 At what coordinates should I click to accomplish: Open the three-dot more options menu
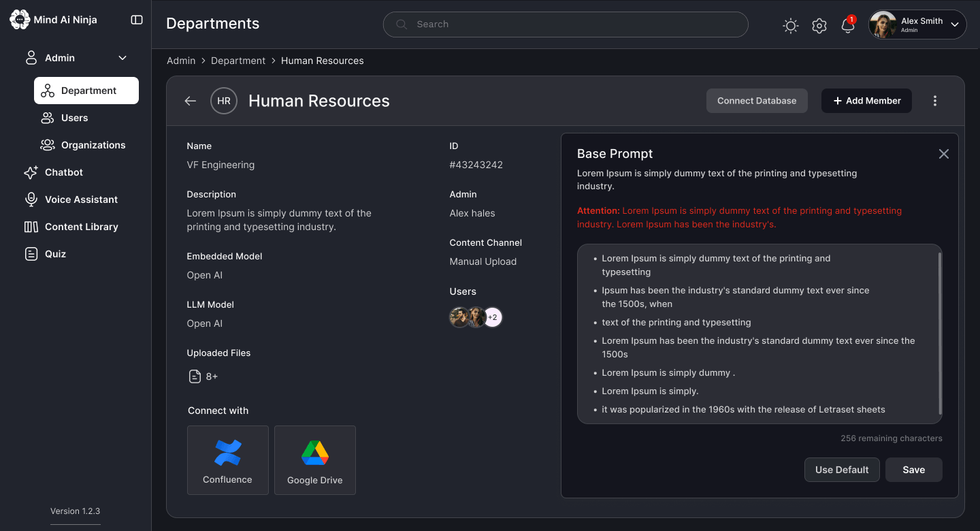[x=935, y=101]
